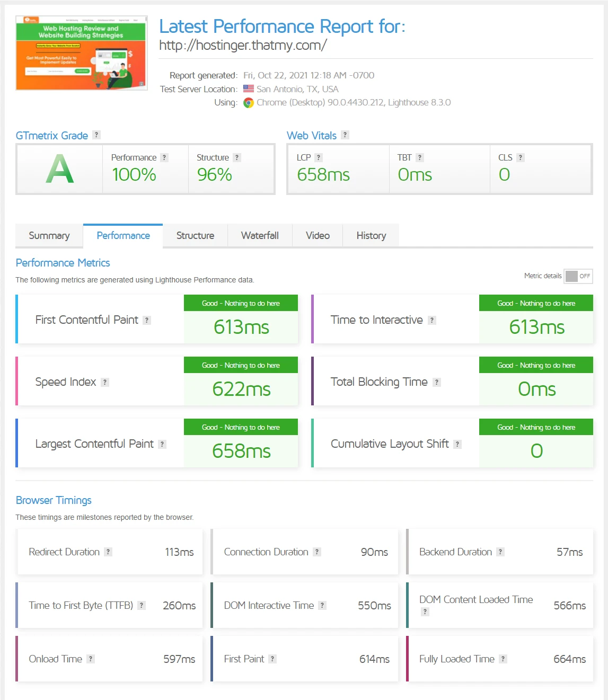The image size is (608, 700).
Task: Expand the Speed Index metric details
Action: pyautogui.click(x=104, y=382)
